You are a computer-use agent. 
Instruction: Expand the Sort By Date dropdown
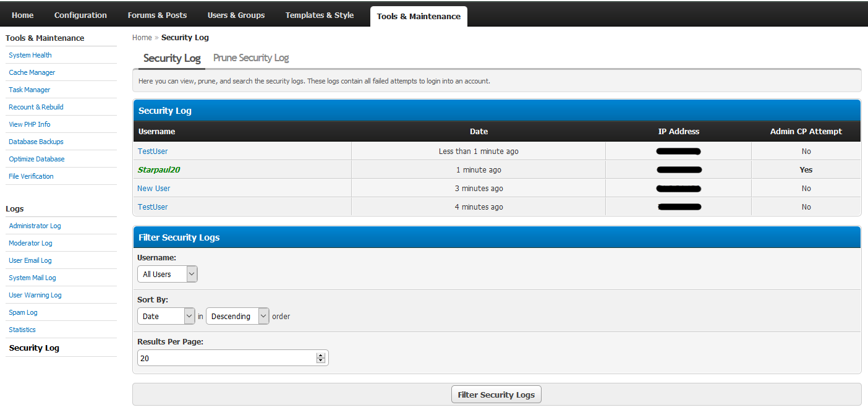pos(166,316)
